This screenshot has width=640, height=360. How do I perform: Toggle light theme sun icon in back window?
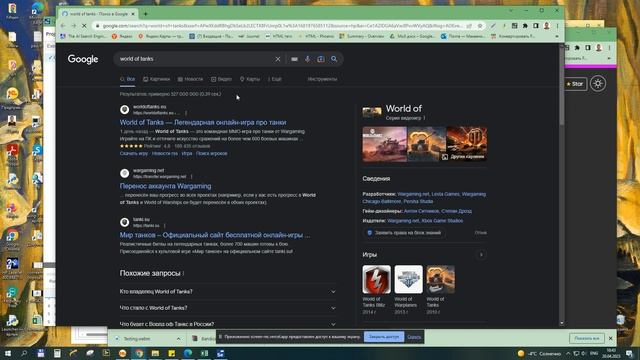click(598, 84)
